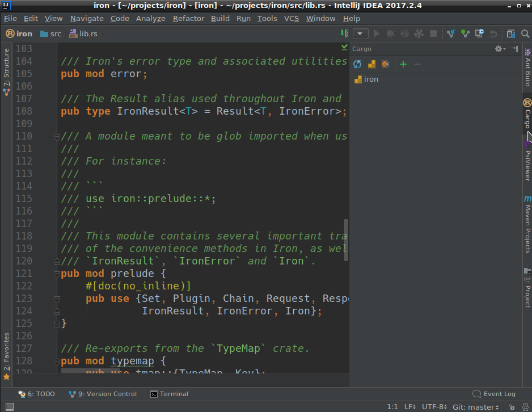Click the Search Everywhere magnifier icon
Image resolution: width=532 pixels, height=412 pixels.
pyautogui.click(x=525, y=33)
